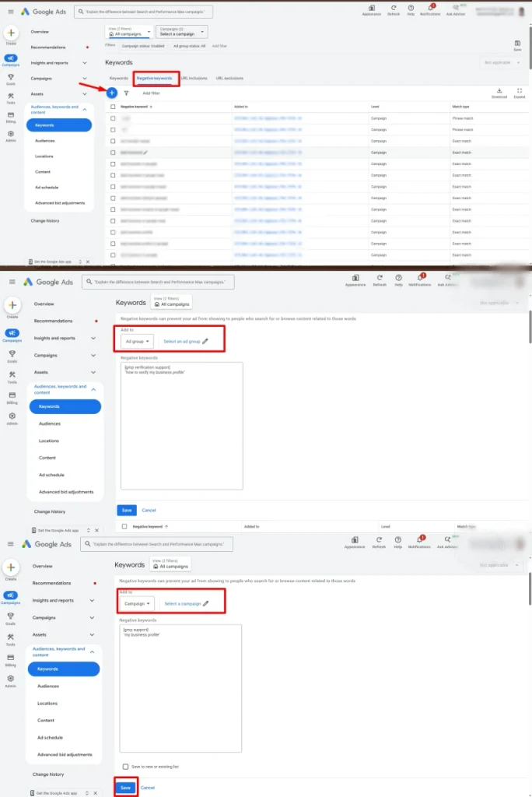
Task: Open Notifications bell in the Ad group screenshot
Action: (x=420, y=279)
